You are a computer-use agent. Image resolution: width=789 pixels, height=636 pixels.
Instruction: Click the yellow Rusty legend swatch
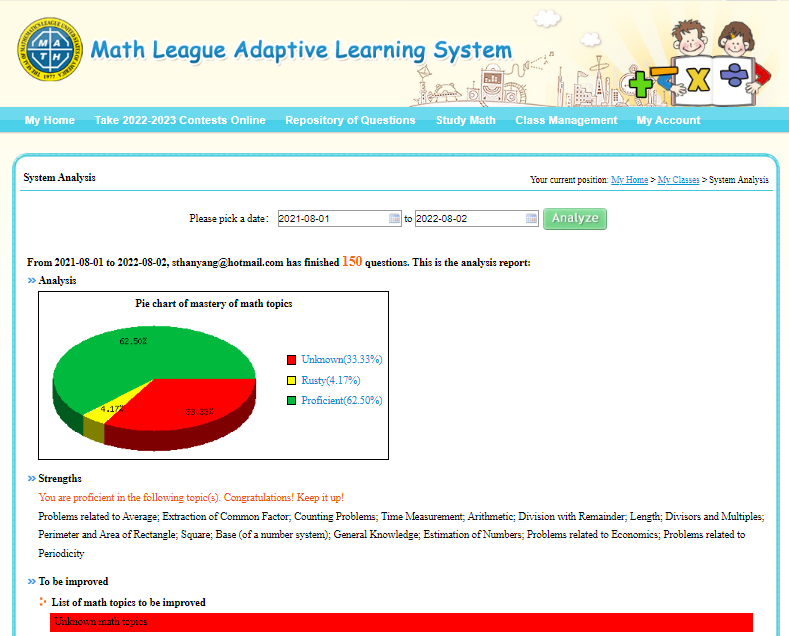click(x=291, y=380)
